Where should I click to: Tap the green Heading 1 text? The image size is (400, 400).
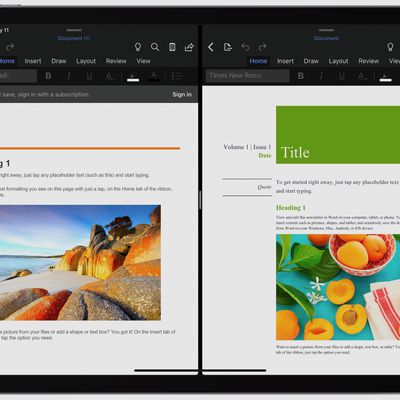click(291, 208)
